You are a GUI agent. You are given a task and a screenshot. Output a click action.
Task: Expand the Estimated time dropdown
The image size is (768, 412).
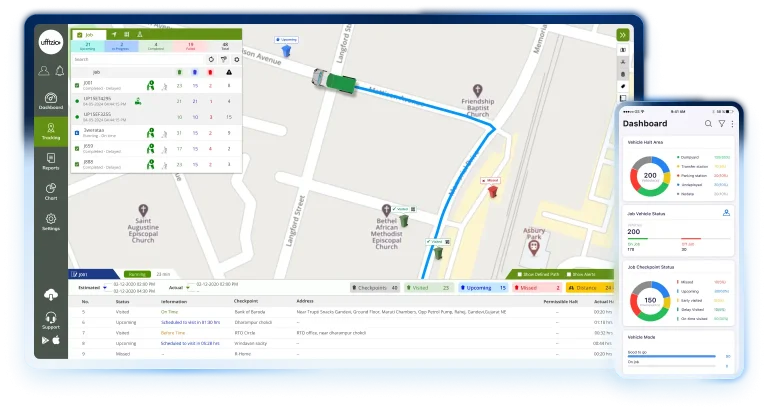click(107, 285)
